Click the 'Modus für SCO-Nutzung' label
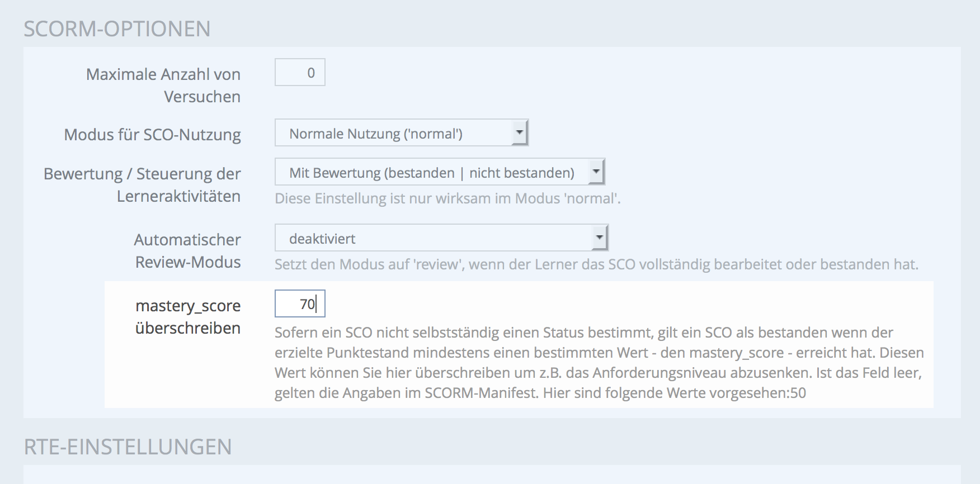This screenshot has height=484, width=980. (152, 135)
